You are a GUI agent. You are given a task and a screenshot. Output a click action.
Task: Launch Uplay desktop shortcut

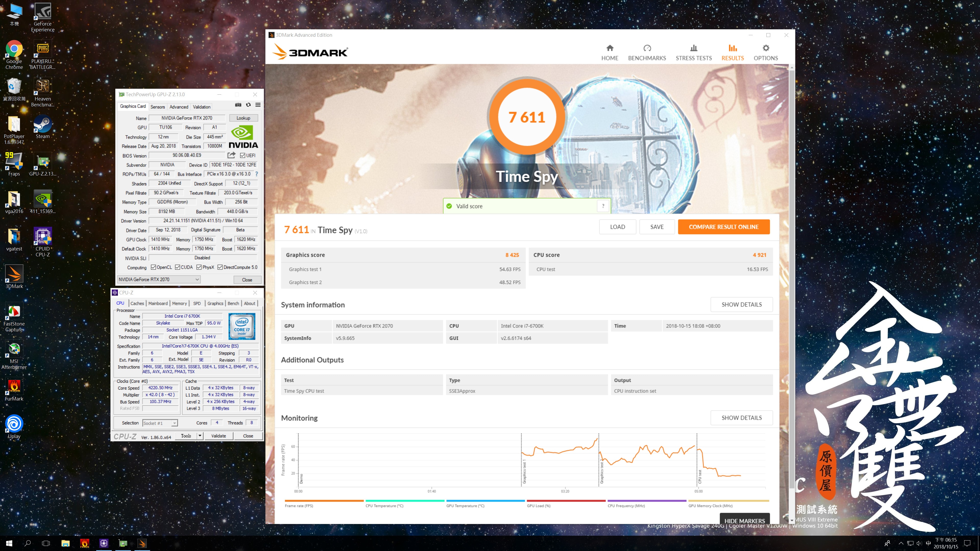tap(14, 427)
